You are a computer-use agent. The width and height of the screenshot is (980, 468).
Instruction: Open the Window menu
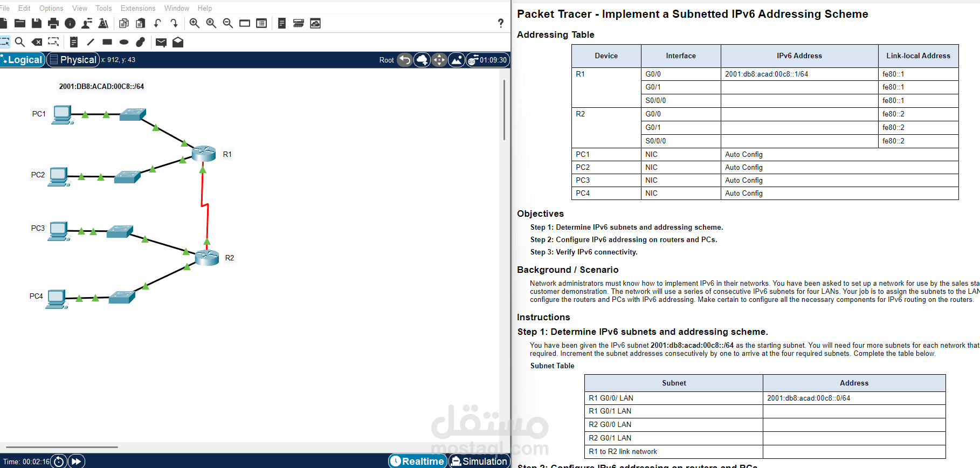177,8
